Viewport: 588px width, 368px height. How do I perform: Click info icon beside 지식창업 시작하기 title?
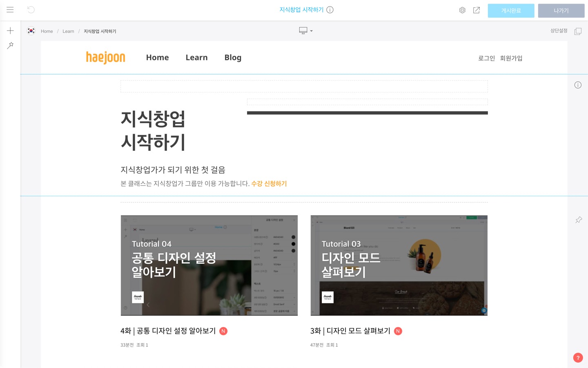(x=330, y=10)
